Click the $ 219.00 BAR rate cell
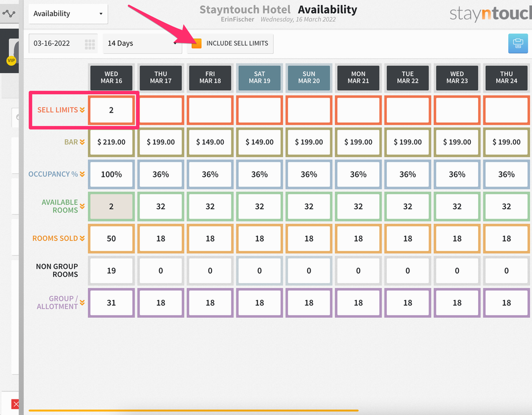Viewport: 532px width, 415px height. point(111,142)
